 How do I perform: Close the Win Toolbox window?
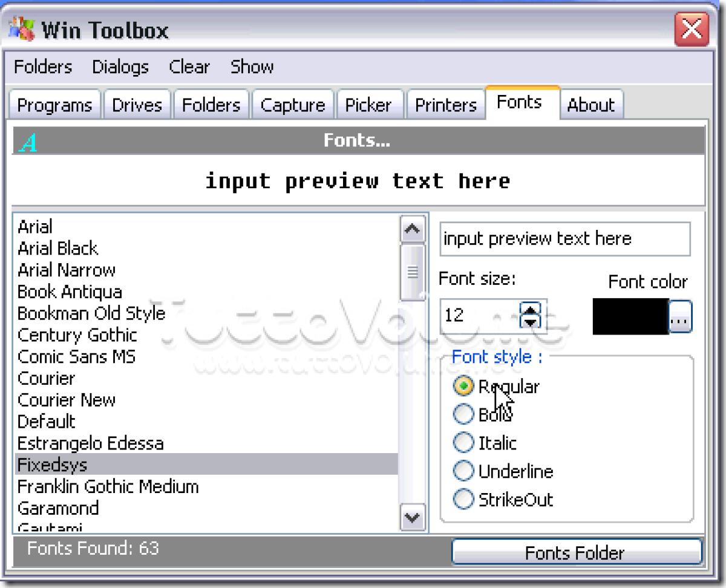(x=692, y=28)
